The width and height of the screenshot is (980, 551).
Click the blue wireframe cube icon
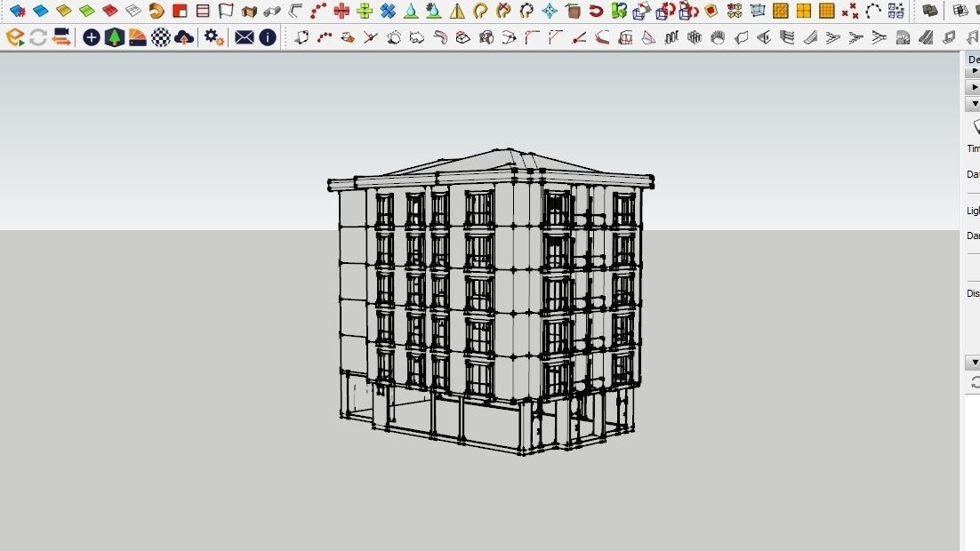pyautogui.click(x=758, y=11)
